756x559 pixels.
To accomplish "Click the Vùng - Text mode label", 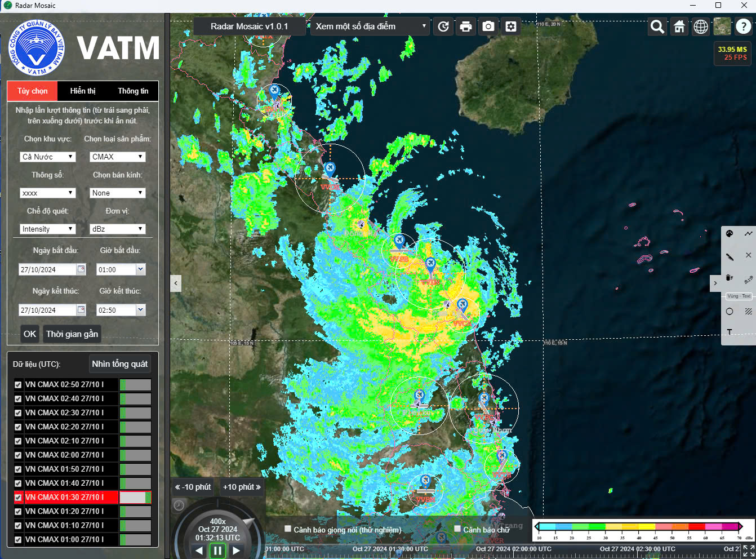I will tap(739, 296).
